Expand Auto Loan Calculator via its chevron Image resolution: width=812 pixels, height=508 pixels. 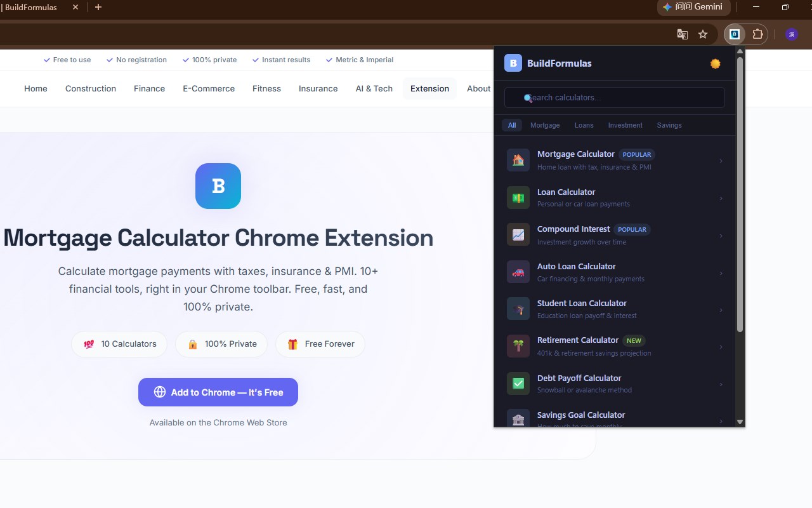721,272
